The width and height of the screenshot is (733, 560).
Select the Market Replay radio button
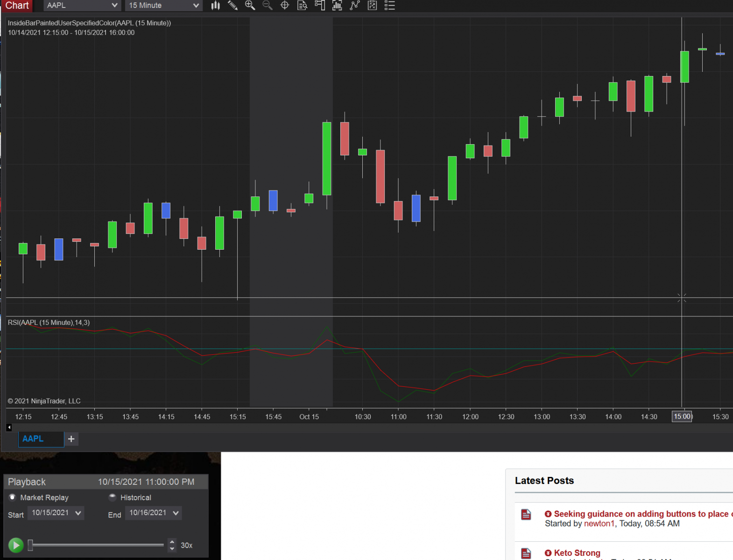(13, 497)
